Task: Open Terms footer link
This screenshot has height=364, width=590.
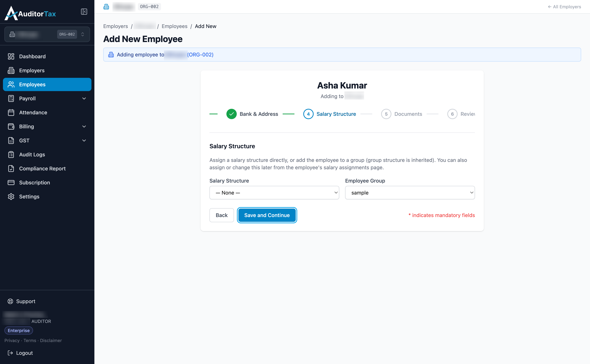Action: coord(30,340)
